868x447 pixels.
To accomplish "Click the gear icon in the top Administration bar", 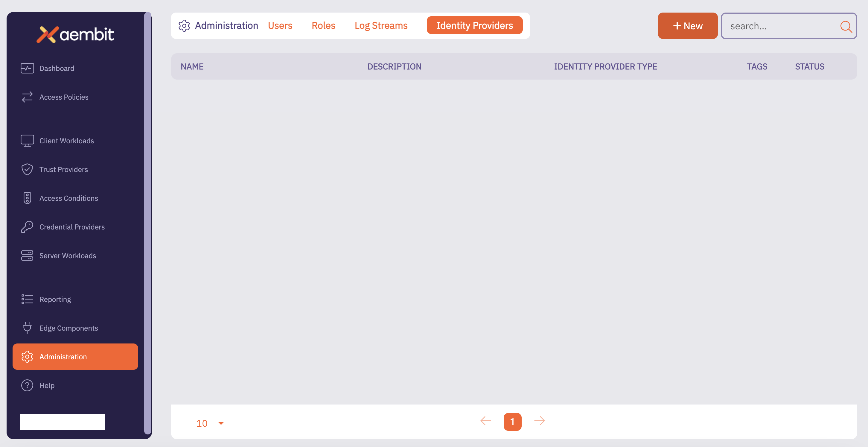I will pyautogui.click(x=184, y=26).
